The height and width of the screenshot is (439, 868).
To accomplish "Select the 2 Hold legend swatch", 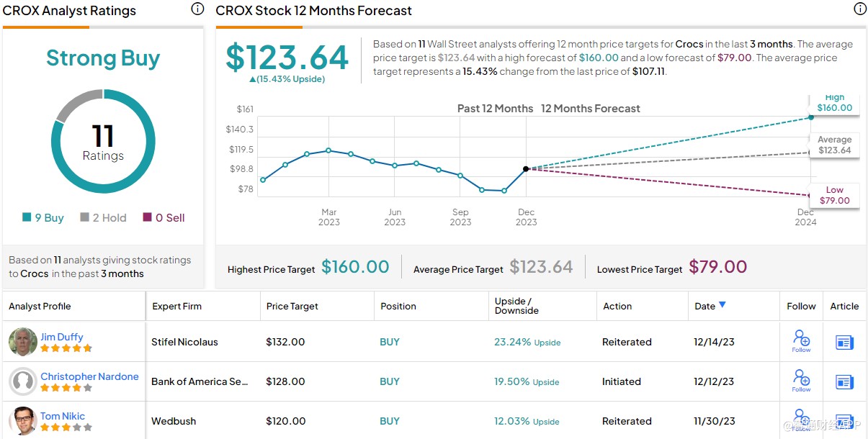I will coord(84,217).
